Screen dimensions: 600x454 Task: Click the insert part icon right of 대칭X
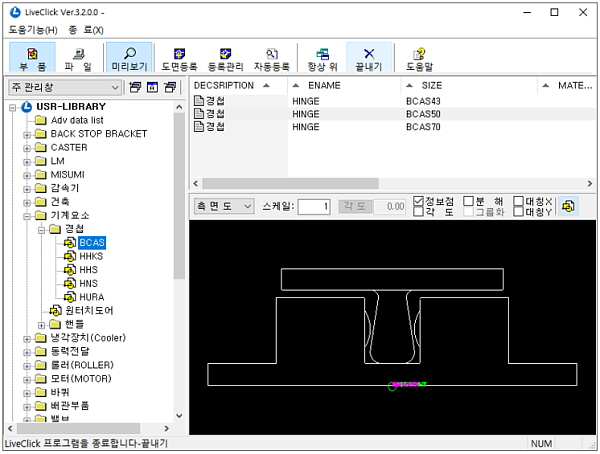(568, 206)
